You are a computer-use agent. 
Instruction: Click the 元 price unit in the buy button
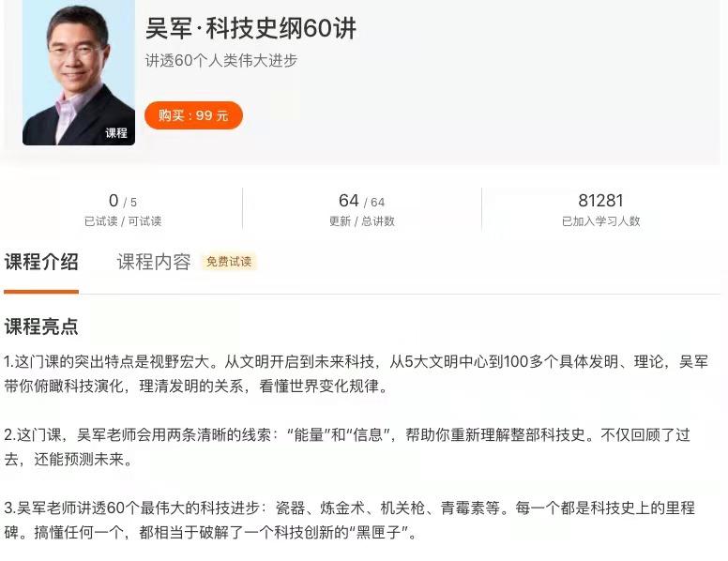tap(223, 115)
